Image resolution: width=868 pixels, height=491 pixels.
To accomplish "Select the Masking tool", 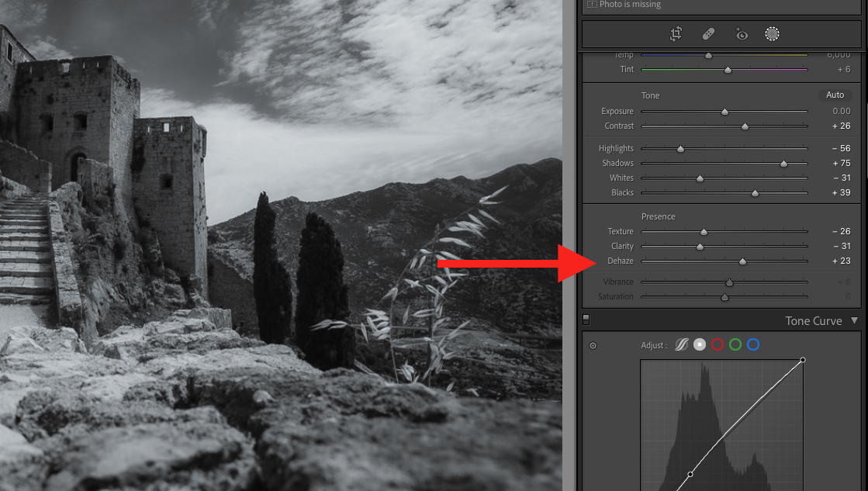I will [773, 34].
